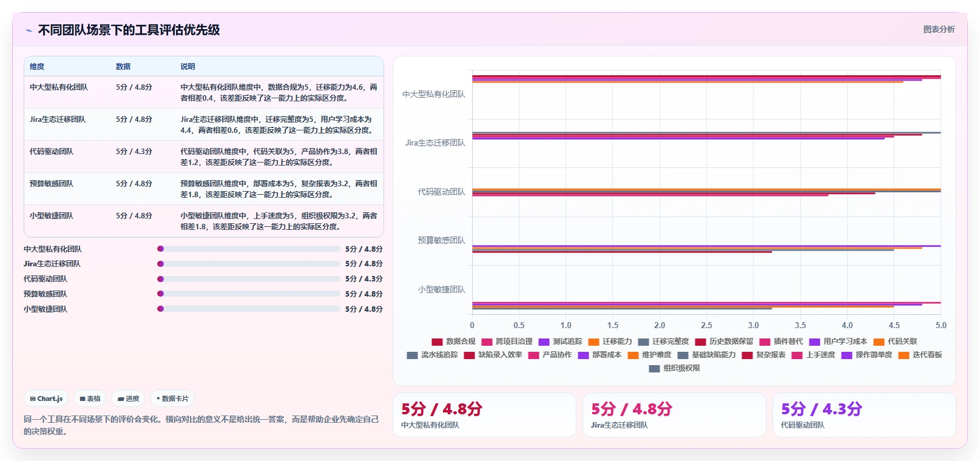
Task: Hide the 上手速度 series in legend
Action: pos(813,355)
